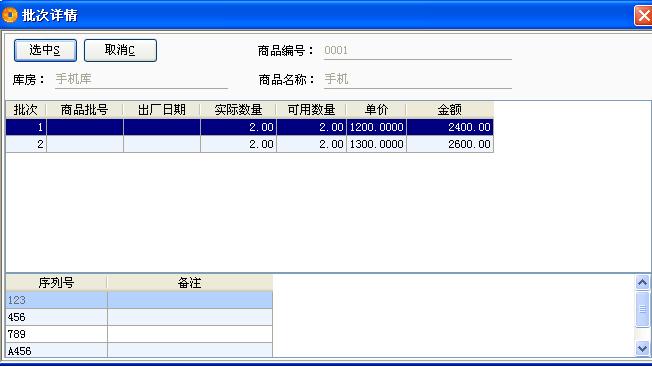Screen dimensions: 652x370
Task: Click the amount 2600.00 cell
Action: (450, 144)
